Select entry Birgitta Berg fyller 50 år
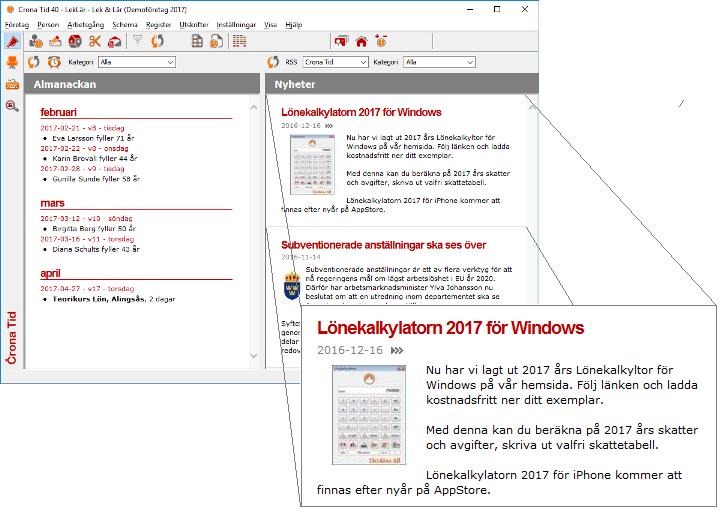The image size is (725, 522). pyautogui.click(x=94, y=229)
